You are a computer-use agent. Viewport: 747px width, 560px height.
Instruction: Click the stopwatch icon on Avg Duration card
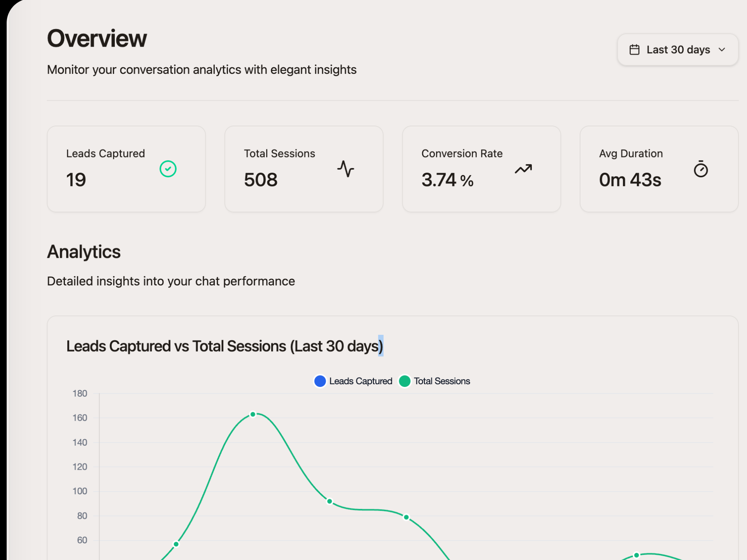coord(701,169)
